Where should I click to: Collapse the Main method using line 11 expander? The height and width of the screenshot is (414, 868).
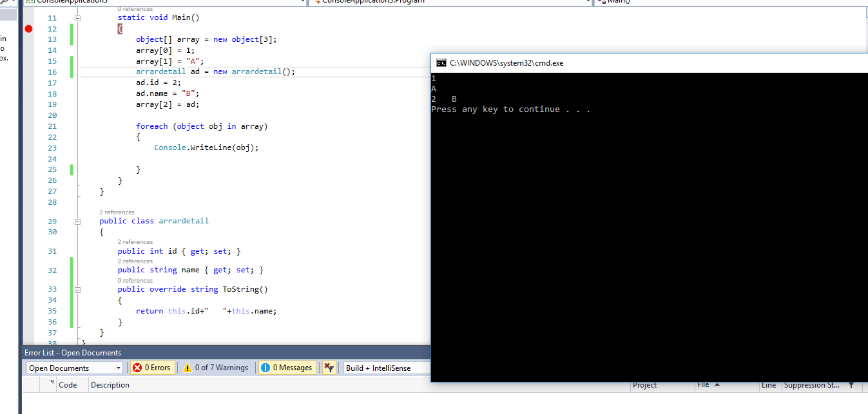77,17
